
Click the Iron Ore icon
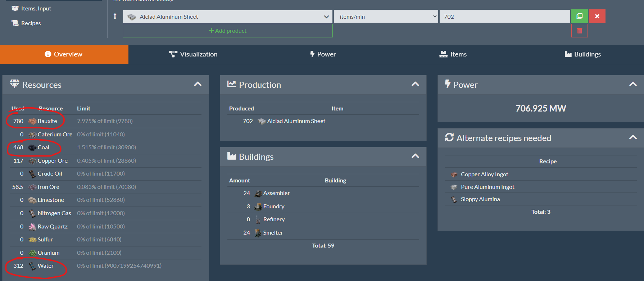[x=32, y=187]
